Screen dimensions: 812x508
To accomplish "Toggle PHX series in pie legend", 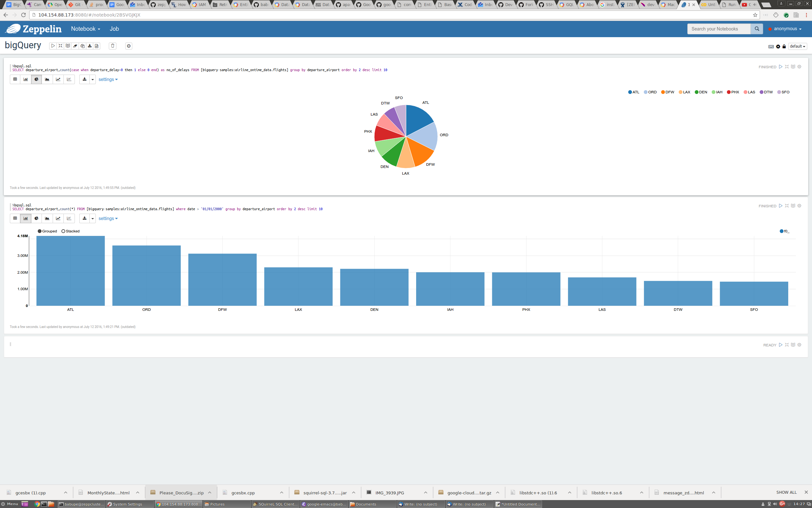I will (x=733, y=92).
